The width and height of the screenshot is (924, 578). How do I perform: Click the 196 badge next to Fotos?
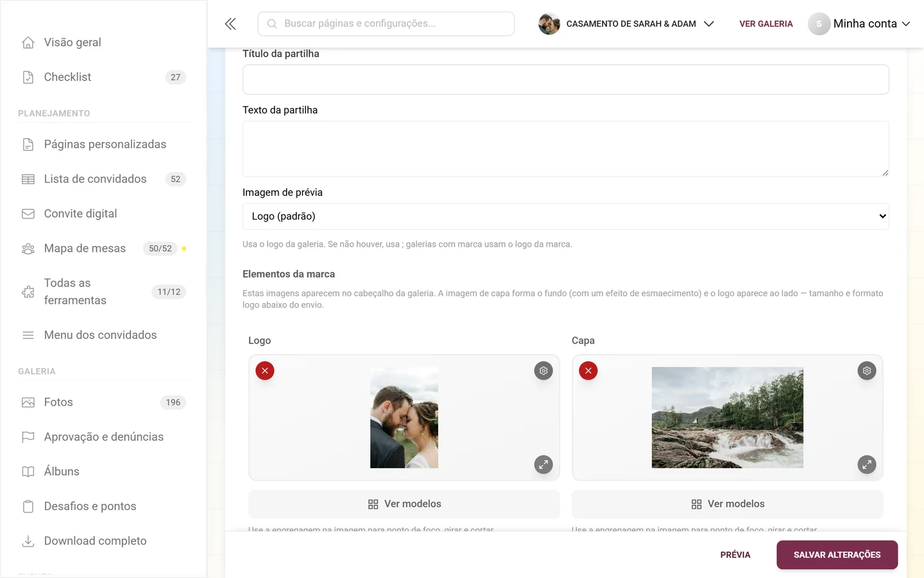(x=173, y=403)
